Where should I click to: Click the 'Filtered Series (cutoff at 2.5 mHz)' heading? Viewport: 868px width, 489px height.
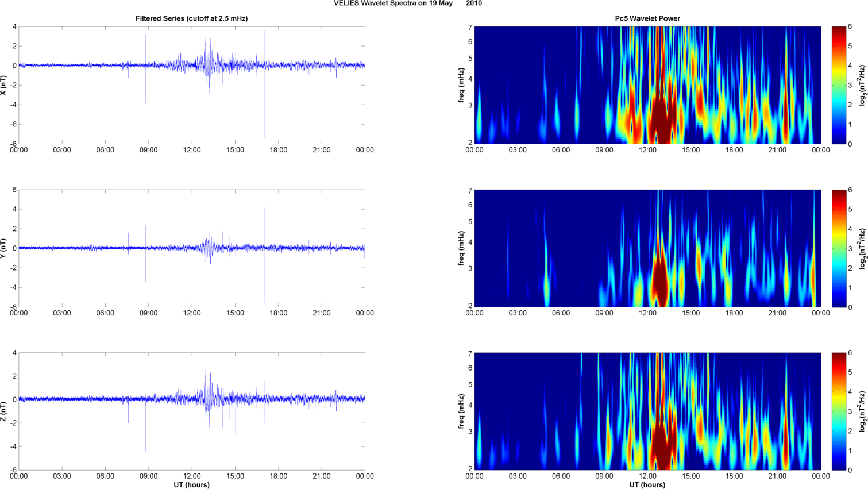pos(191,18)
